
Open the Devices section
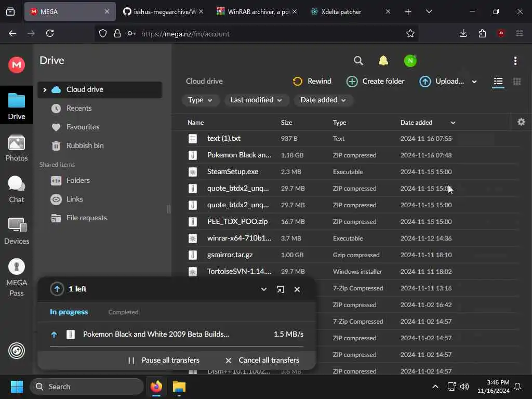coord(16,231)
